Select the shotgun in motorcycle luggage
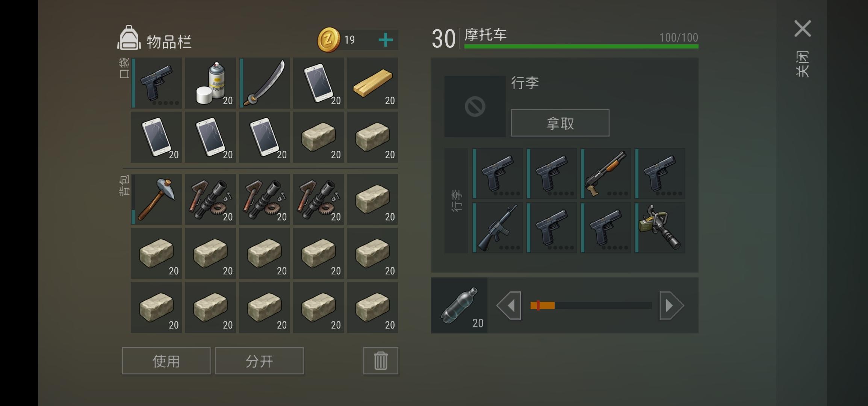 606,173
